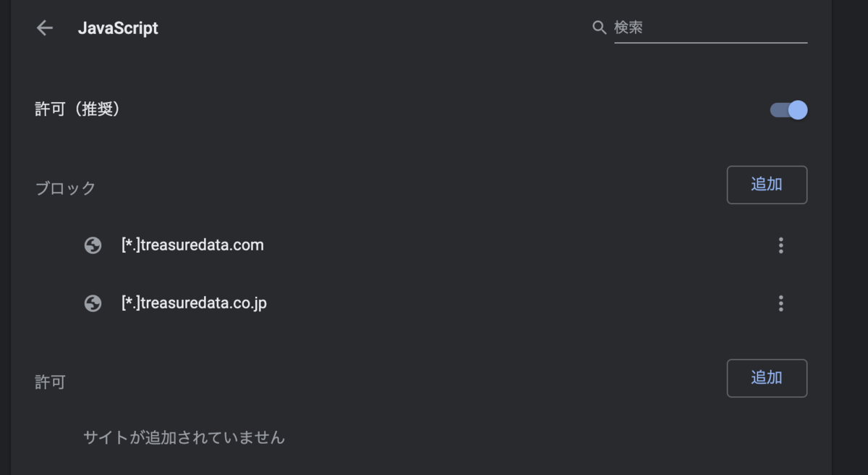868x475 pixels.
Task: Click the search magnifier icon
Action: click(x=599, y=28)
